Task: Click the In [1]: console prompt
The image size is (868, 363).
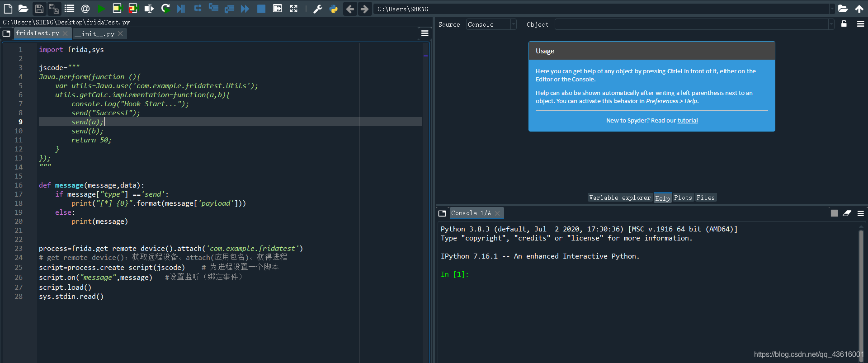Action: tap(455, 274)
